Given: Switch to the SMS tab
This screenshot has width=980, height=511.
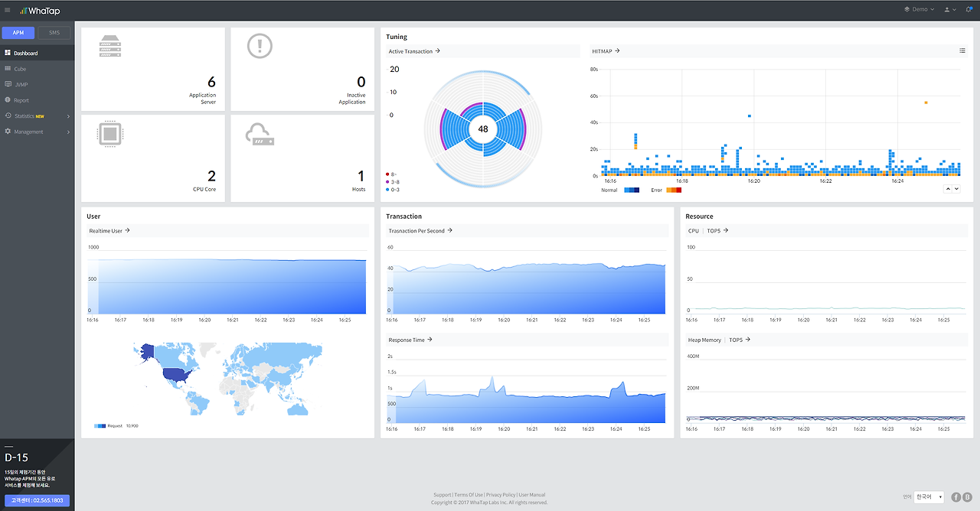Looking at the screenshot, I should [x=54, y=33].
